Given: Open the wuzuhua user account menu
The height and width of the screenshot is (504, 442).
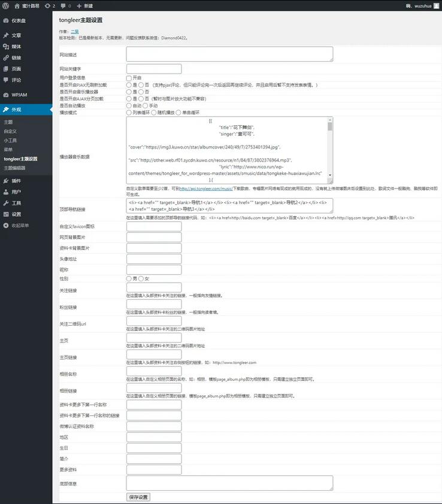Looking at the screenshot, I should pyautogui.click(x=425, y=5).
